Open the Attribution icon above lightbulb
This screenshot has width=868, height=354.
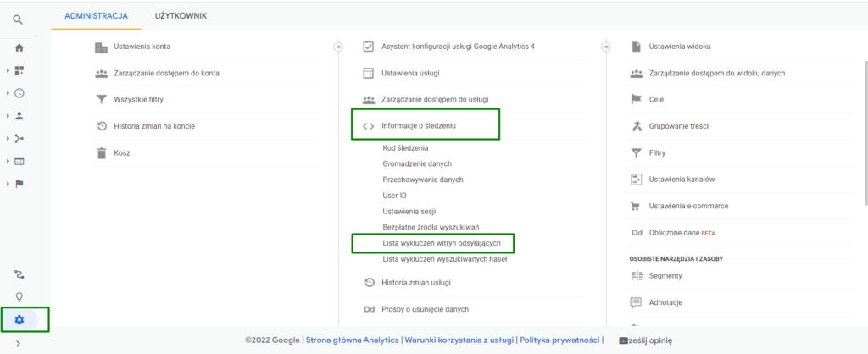(19, 274)
